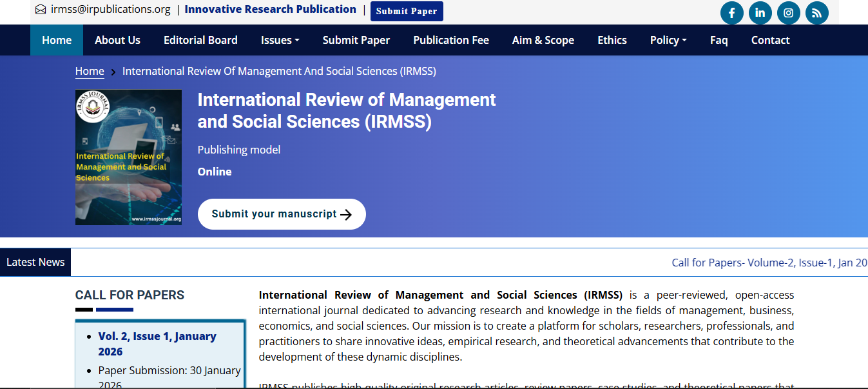This screenshot has width=868, height=389.
Task: Open irmss@irpublications.org email link
Action: 111,9
